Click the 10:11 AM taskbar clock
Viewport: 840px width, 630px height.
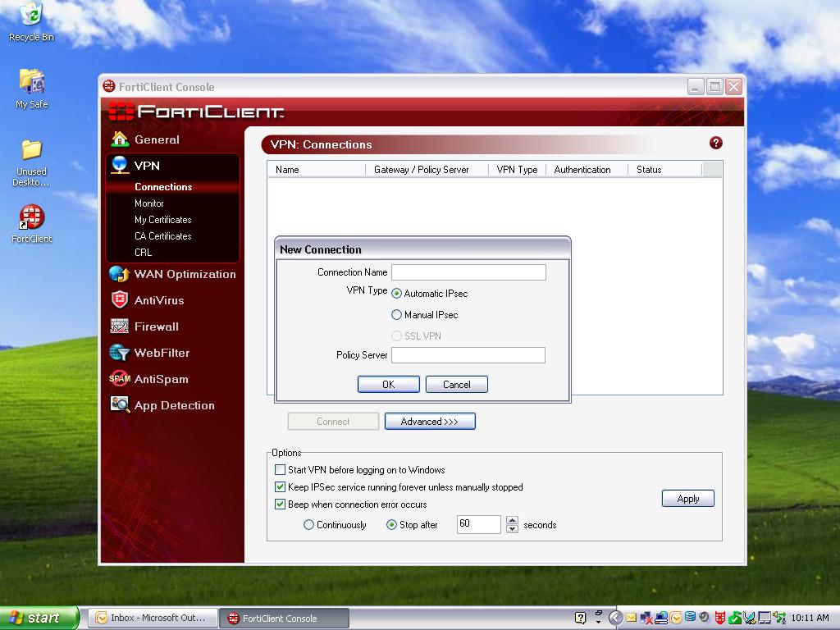[810, 618]
